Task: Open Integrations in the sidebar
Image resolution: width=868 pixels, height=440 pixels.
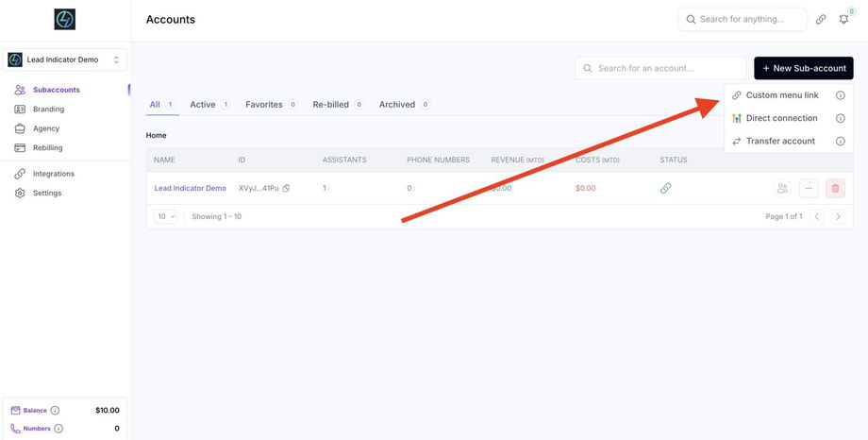Action: click(x=53, y=174)
